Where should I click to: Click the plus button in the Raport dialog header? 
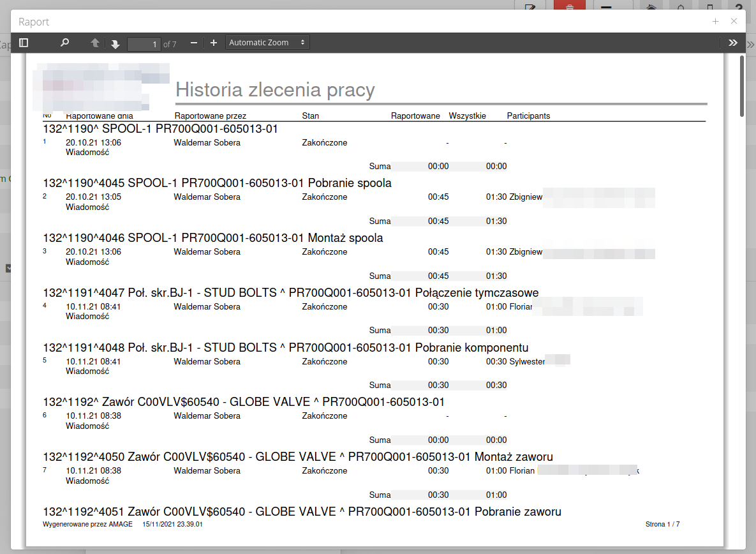715,21
